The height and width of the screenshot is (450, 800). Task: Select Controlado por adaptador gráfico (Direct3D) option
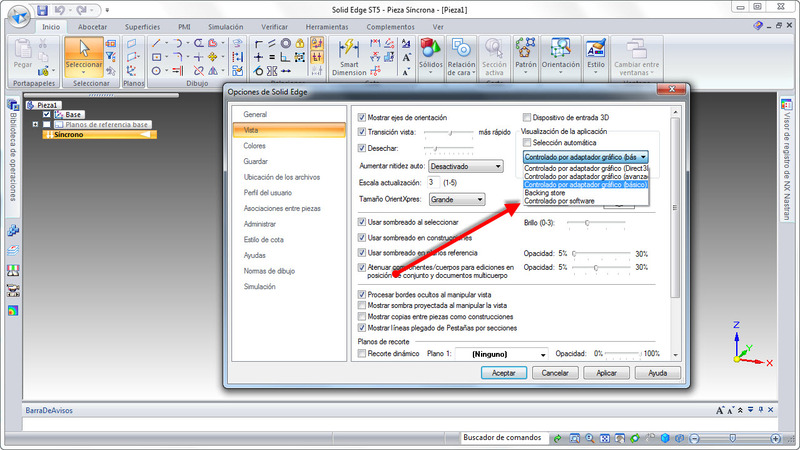pos(586,168)
